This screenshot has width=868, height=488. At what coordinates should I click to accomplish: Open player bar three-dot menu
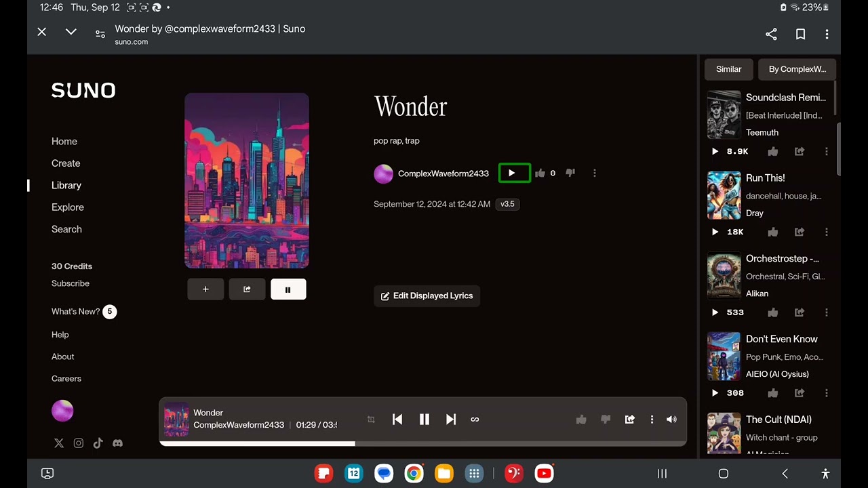pos(652,420)
